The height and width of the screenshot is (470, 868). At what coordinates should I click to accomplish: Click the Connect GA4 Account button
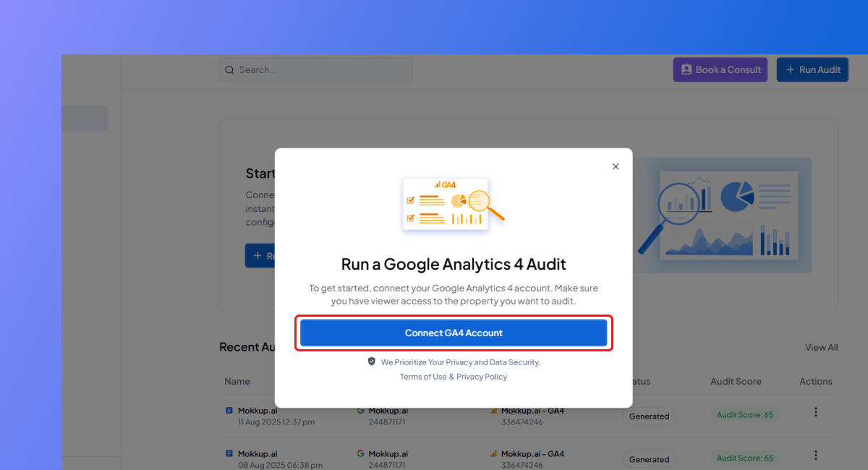tap(454, 333)
